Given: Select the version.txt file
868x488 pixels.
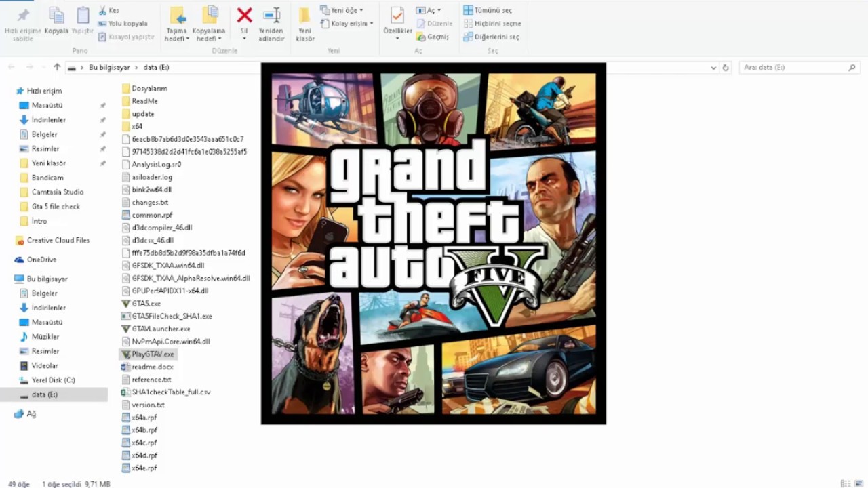Looking at the screenshot, I should click(149, 405).
